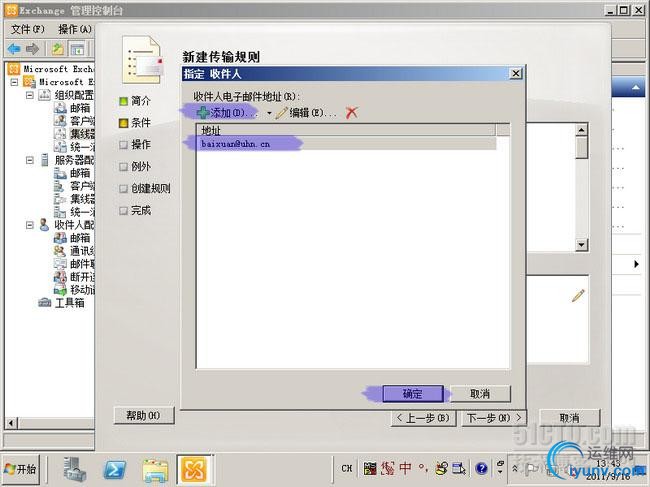Click the forward arrow toolbar icon

pyautogui.click(x=32, y=49)
